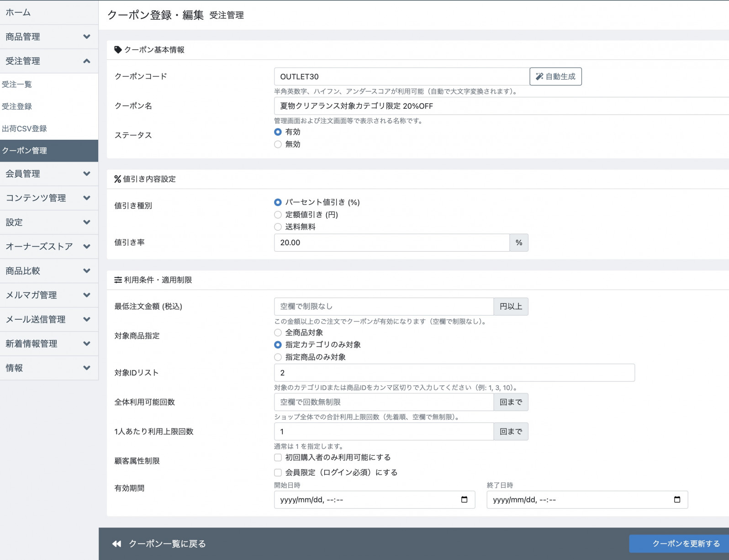The width and height of the screenshot is (729, 560).
Task: Expand メルマガ管理 sidebar menu
Action: pyautogui.click(x=49, y=295)
